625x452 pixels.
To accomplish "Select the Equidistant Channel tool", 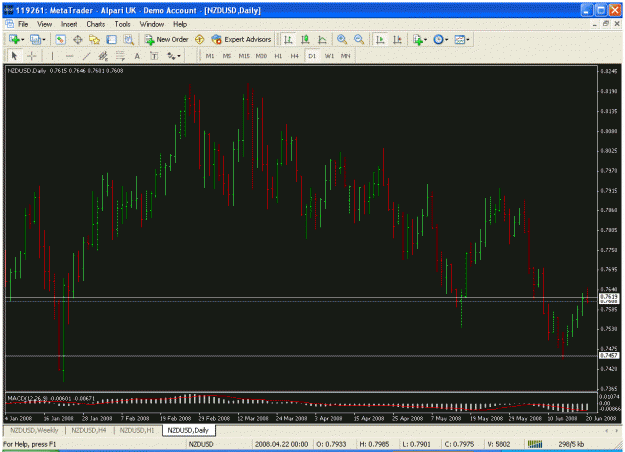I will tap(103, 56).
